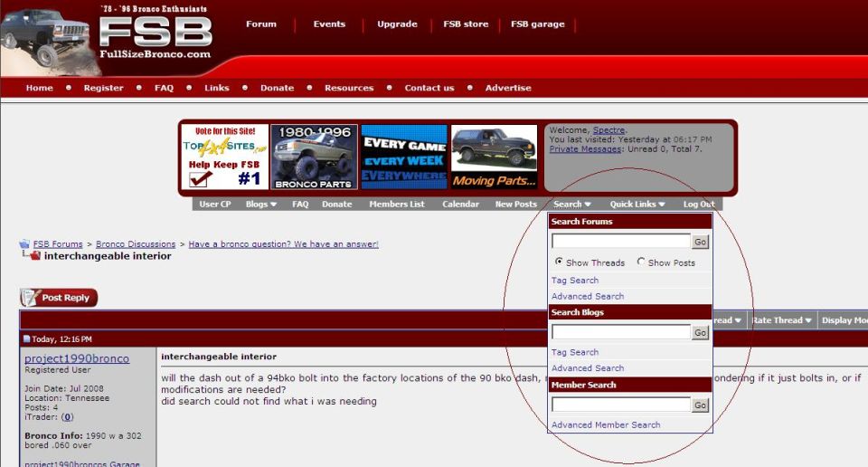Click FSB Forums breadcrumb link
The height and width of the screenshot is (467, 868).
pos(58,243)
